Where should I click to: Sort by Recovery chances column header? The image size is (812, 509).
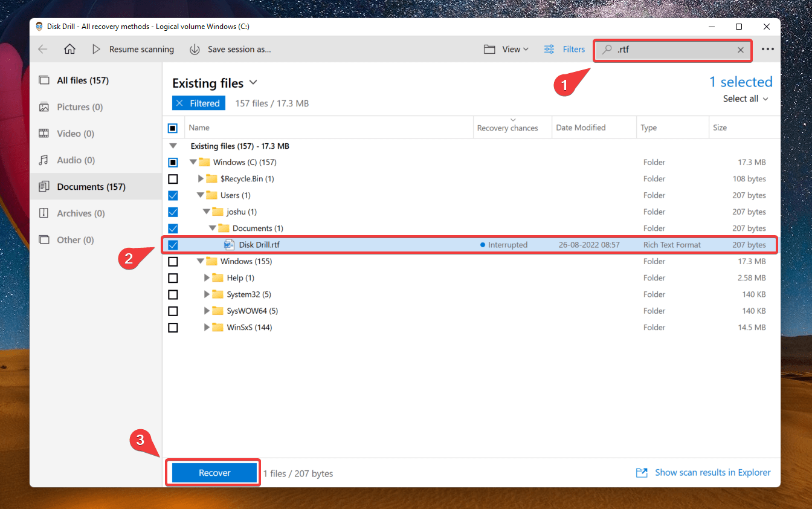(x=507, y=128)
